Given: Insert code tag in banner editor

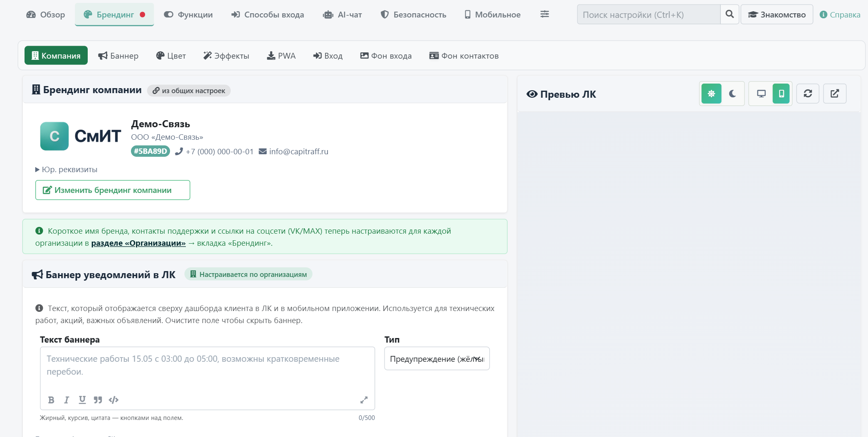Looking at the screenshot, I should pos(113,400).
